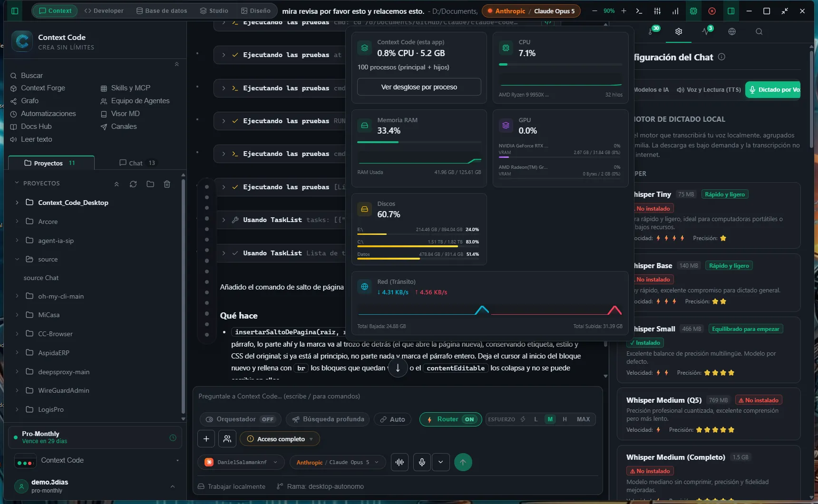Screen dimensions: 818x504
Task: Expand demo.3dias user menu
Action: [172, 486]
